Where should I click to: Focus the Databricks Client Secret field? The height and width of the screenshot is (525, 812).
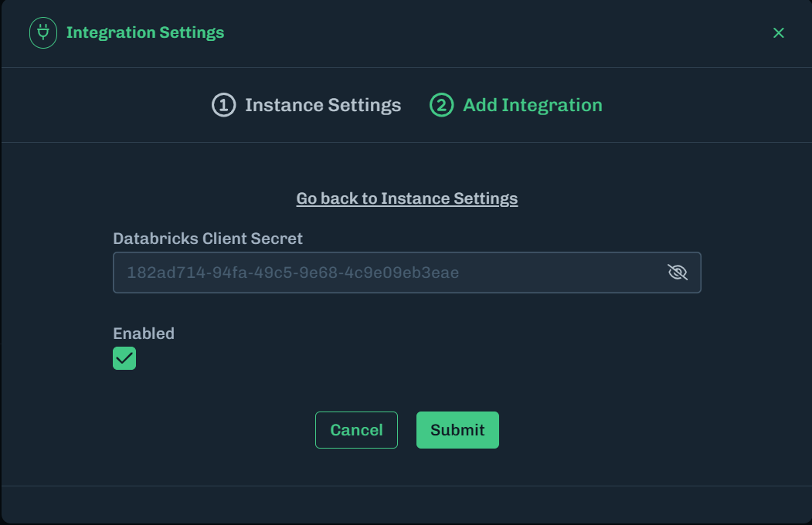386,273
